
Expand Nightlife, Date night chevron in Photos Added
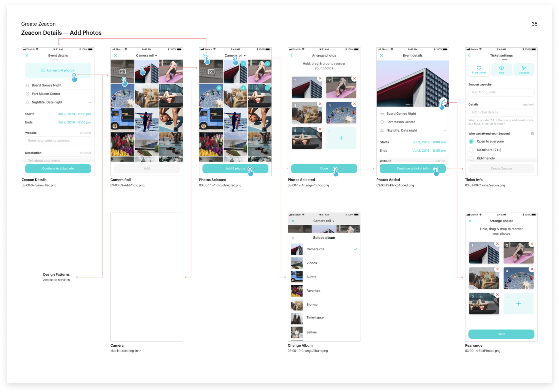444,131
